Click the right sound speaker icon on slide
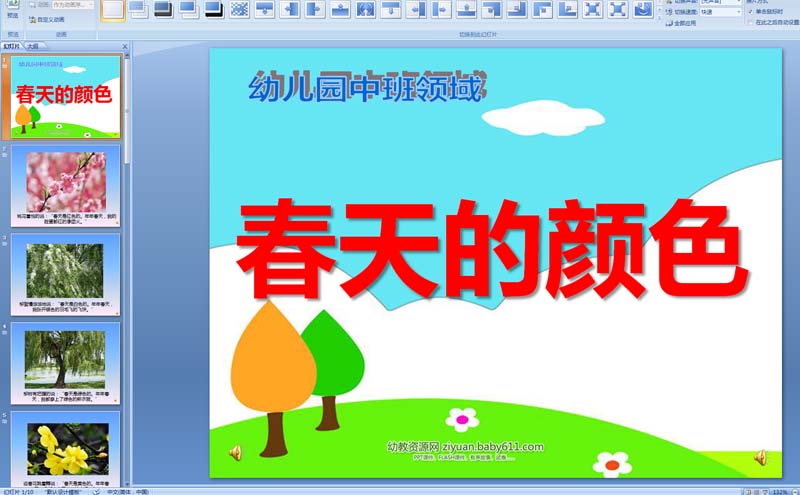Viewport: 800px width, 495px height. tap(760, 457)
